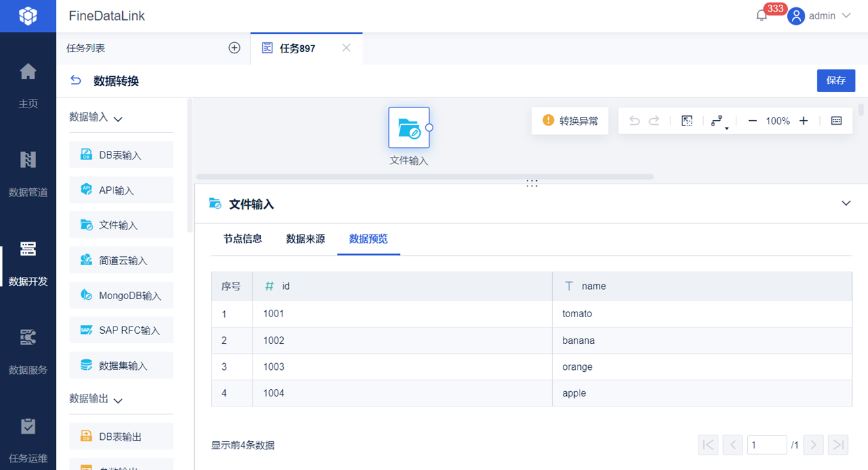Image resolution: width=868 pixels, height=470 pixels.
Task: Switch to the 任务897 tab
Action: (306, 49)
